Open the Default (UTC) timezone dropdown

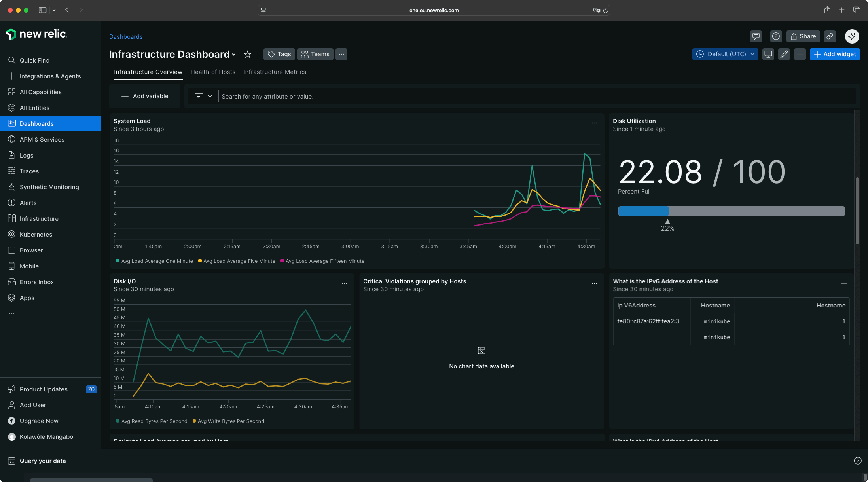tap(725, 54)
